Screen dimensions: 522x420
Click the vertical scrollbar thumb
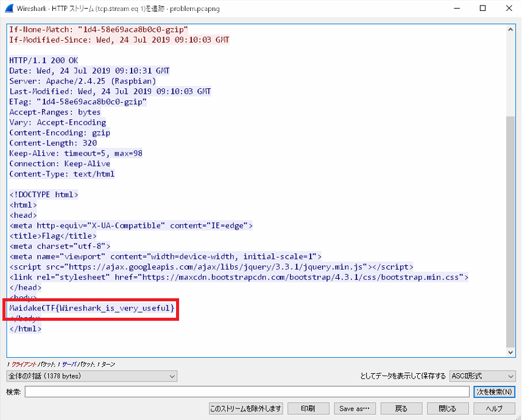pos(510,231)
